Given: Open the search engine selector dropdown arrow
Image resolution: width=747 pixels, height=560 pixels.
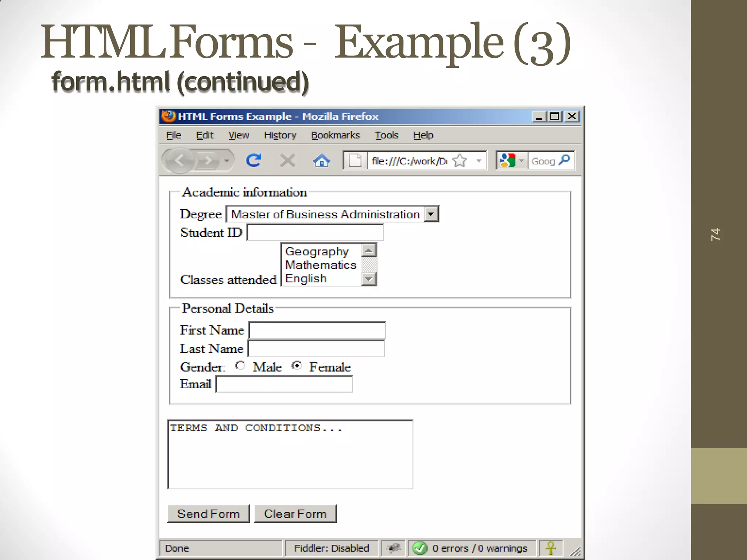Looking at the screenshot, I should [522, 160].
